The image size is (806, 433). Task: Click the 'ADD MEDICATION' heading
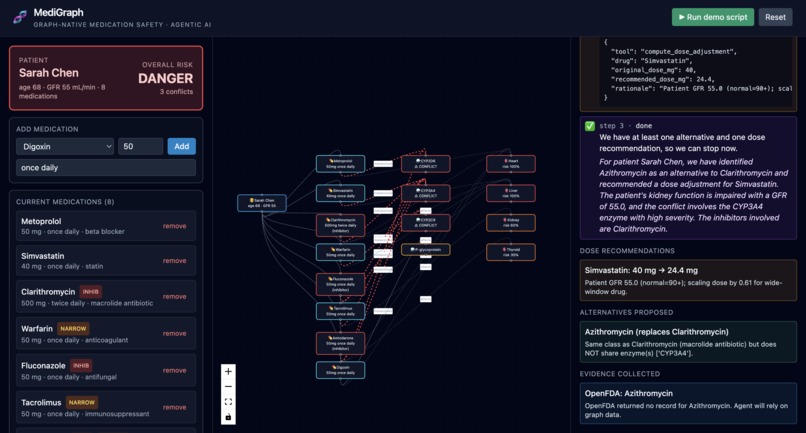[x=47, y=129]
